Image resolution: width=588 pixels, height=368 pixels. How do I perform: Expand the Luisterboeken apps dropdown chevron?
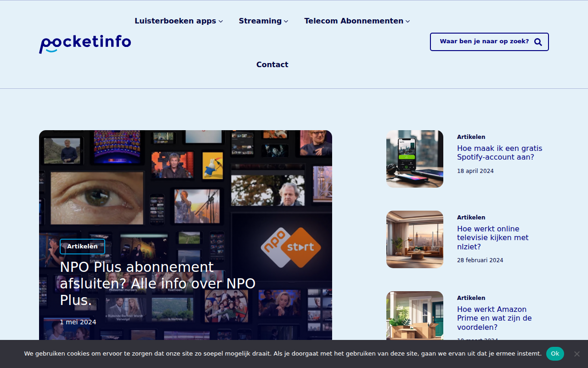(x=220, y=21)
